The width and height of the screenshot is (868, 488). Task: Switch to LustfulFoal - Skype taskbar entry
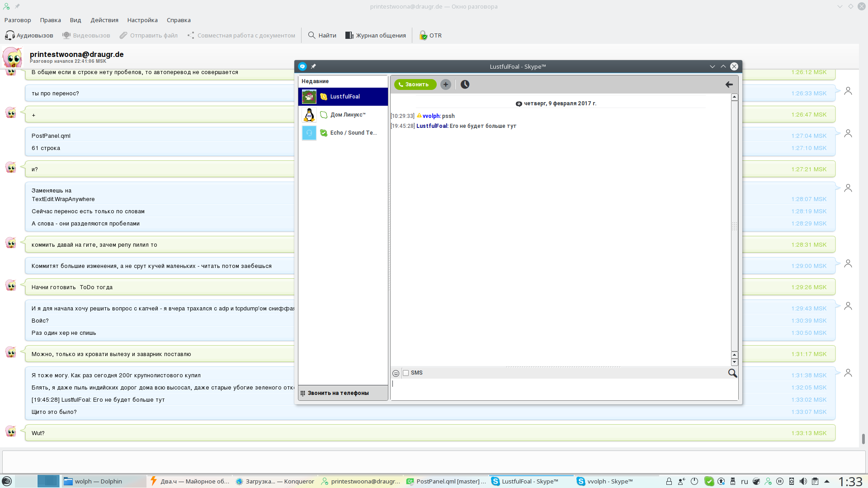(x=531, y=481)
